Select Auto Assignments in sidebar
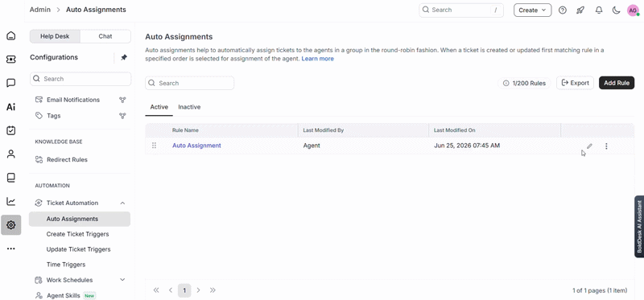 click(79, 219)
